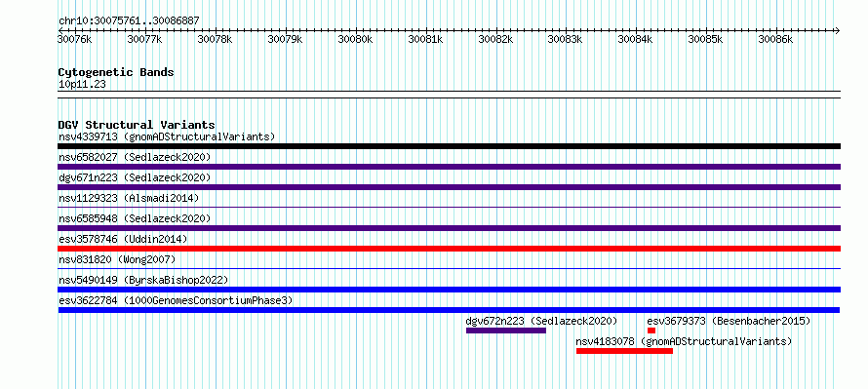Open the nsv6585948 (Sedlazeck2020) variant label
This screenshot has width=868, height=389.
tap(135, 218)
